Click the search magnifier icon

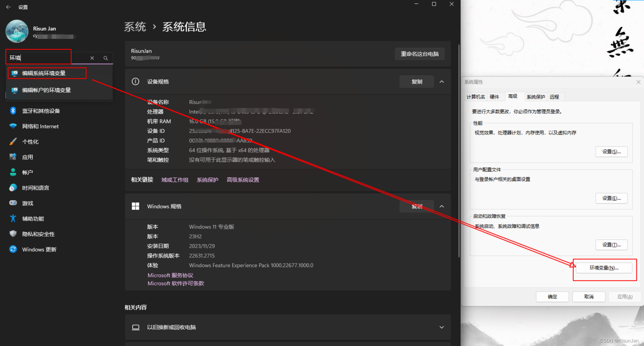tap(106, 58)
